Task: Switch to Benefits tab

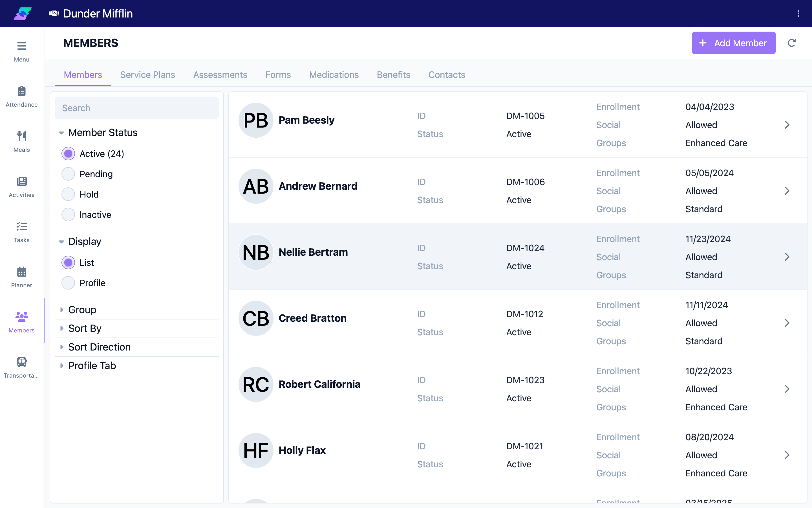Action: pyautogui.click(x=393, y=75)
